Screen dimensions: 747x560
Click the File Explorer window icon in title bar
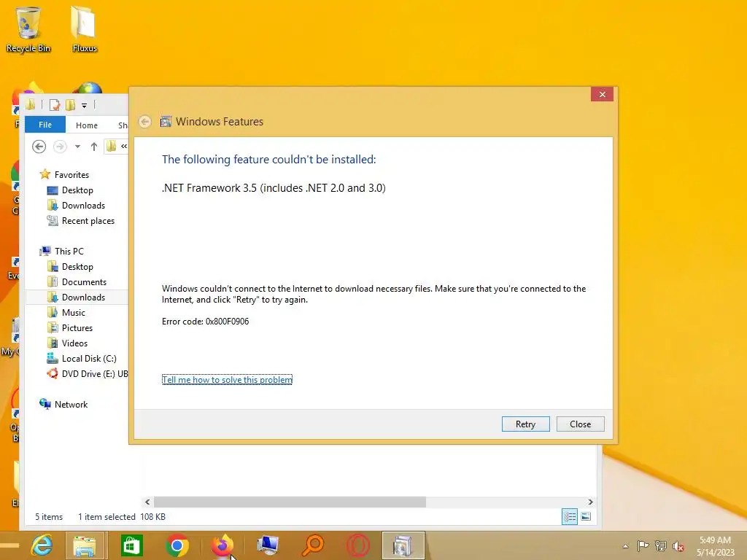31,104
